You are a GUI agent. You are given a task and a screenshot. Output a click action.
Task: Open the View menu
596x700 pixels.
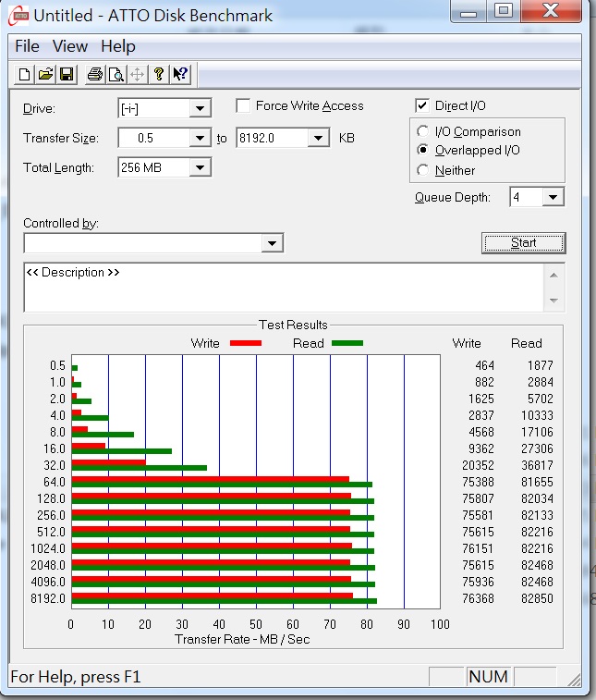70,46
